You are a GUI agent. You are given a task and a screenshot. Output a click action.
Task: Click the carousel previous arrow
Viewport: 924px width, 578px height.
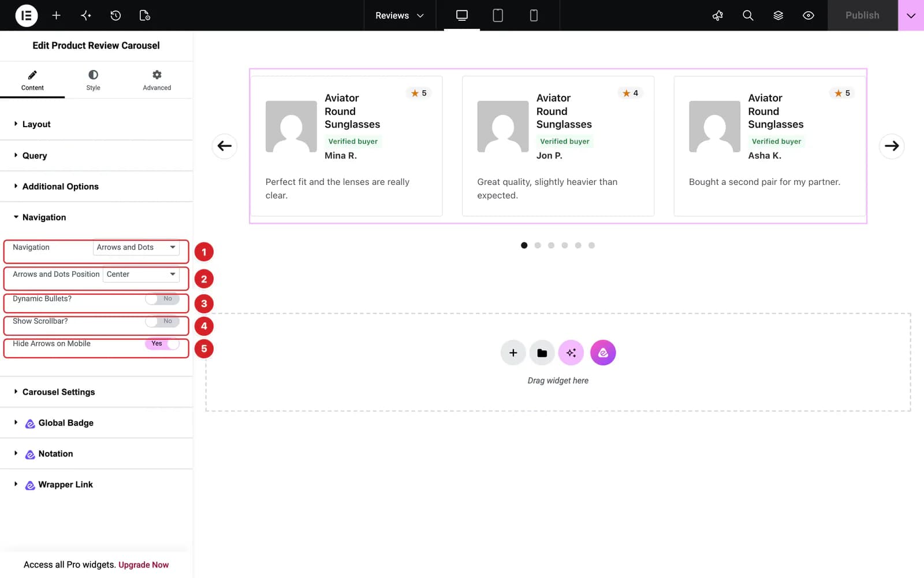(225, 146)
